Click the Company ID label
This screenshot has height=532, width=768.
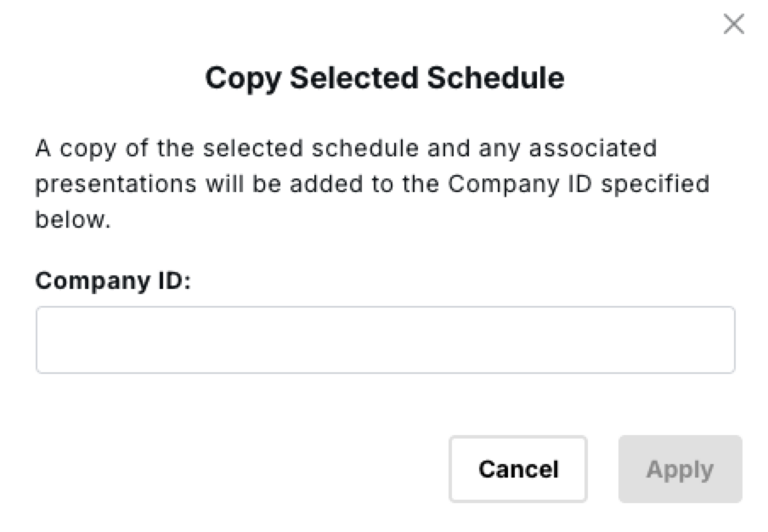pos(114,280)
